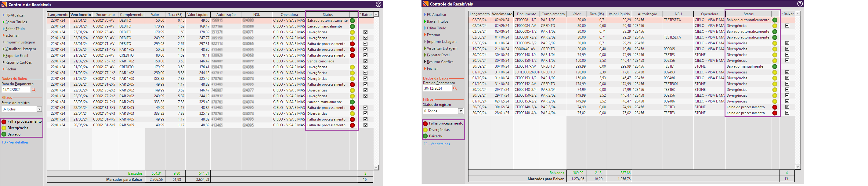Viewport: 868px width, 186px height.
Task: Click Exportar Excel in the 30/12/2024 window
Action: pyautogui.click(x=438, y=55)
